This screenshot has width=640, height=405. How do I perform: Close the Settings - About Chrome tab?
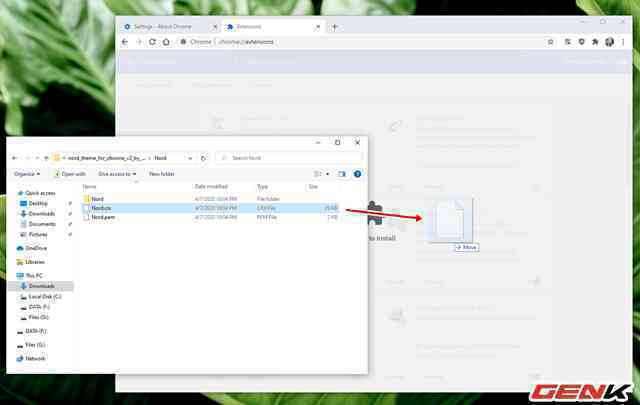215,27
